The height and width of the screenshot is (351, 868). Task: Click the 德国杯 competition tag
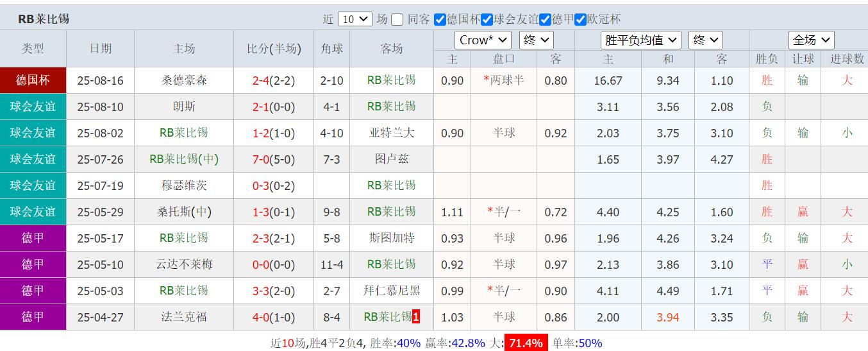click(33, 80)
